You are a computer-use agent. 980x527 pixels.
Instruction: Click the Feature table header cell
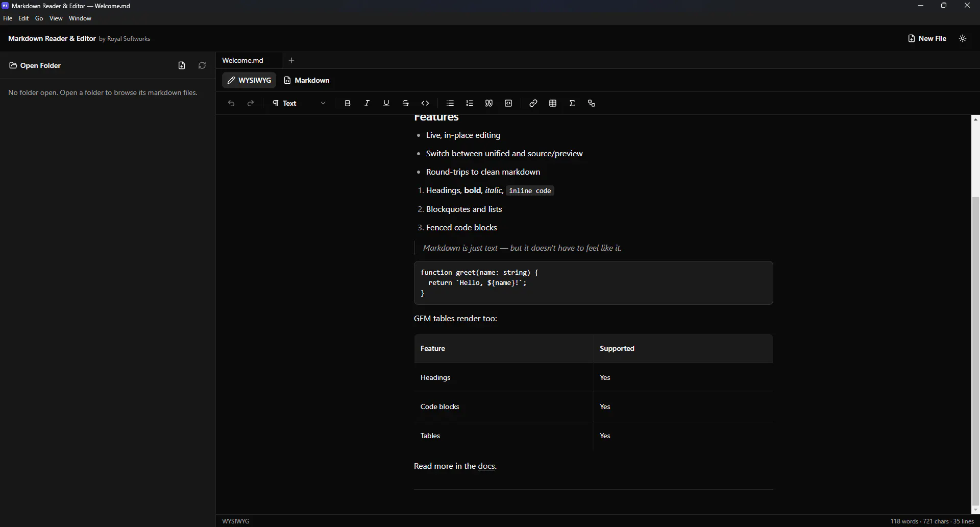504,349
